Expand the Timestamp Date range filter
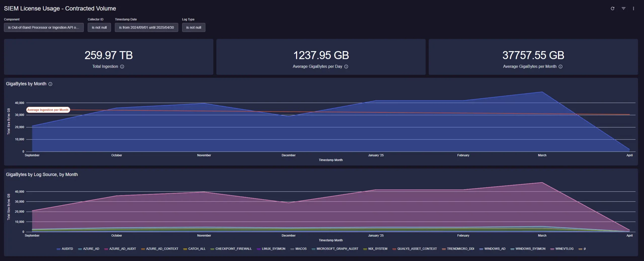Viewport: 644px width, 261px height. [146, 27]
